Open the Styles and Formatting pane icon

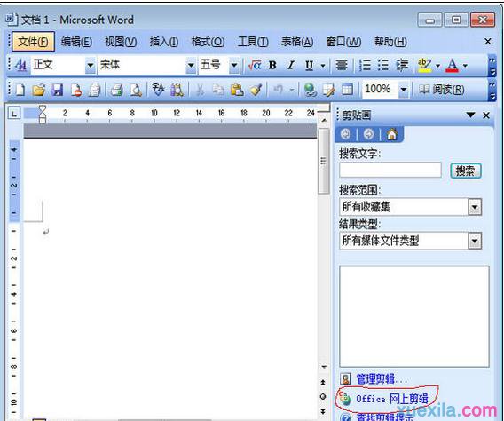(x=21, y=66)
